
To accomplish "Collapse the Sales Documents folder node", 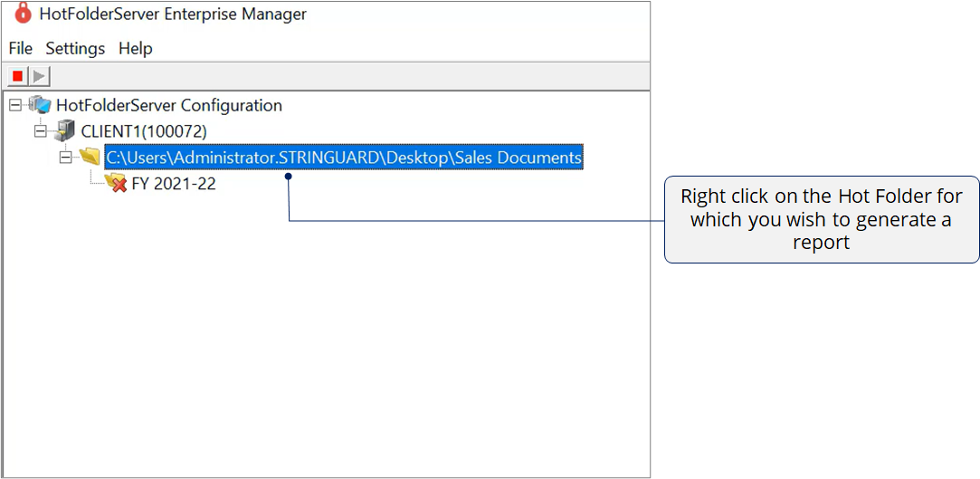I will click(65, 158).
